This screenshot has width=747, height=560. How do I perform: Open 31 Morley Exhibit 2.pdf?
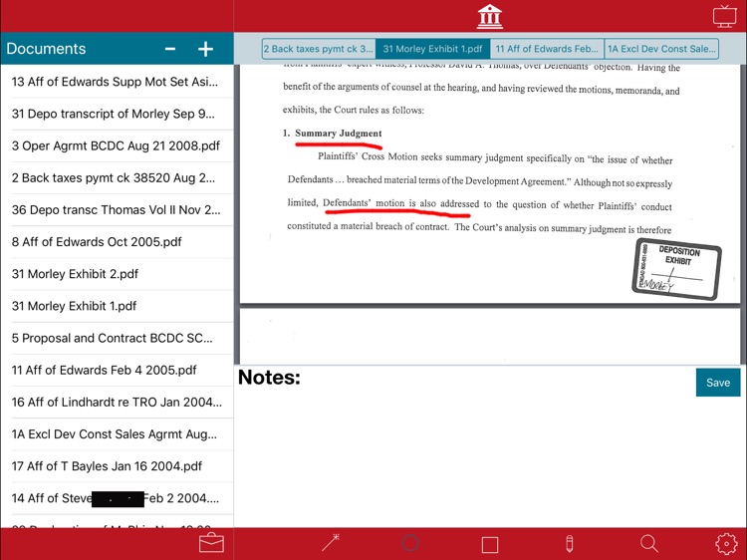pyautogui.click(x=117, y=274)
